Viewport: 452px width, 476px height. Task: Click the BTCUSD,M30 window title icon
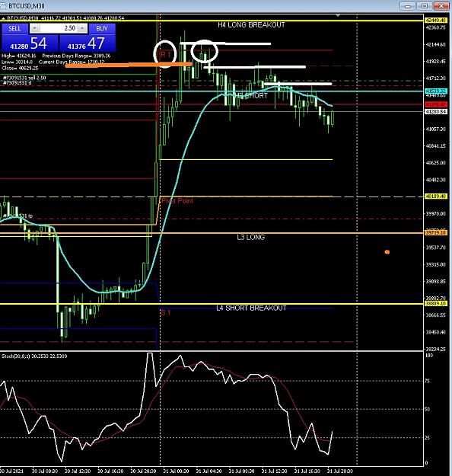click(3, 5)
